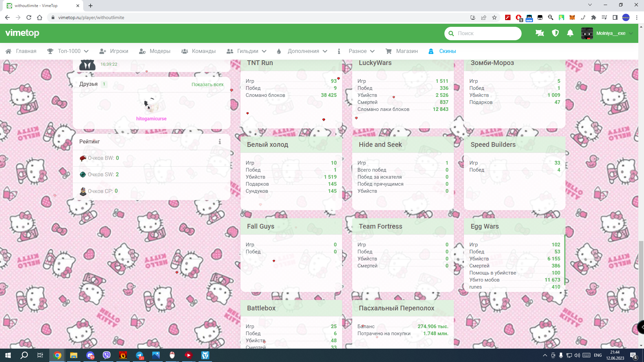Open the Игроки players page
Image resolution: width=644 pixels, height=362 pixels.
point(114,51)
